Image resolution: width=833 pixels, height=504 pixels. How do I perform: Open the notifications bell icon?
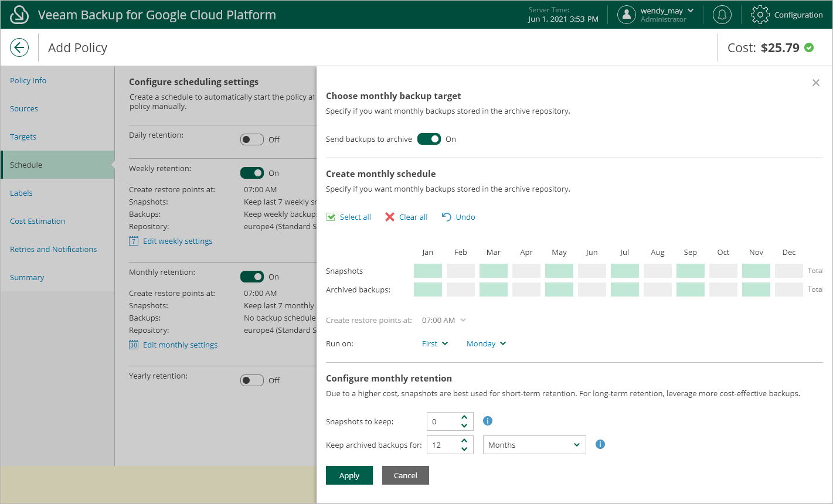[x=722, y=15]
